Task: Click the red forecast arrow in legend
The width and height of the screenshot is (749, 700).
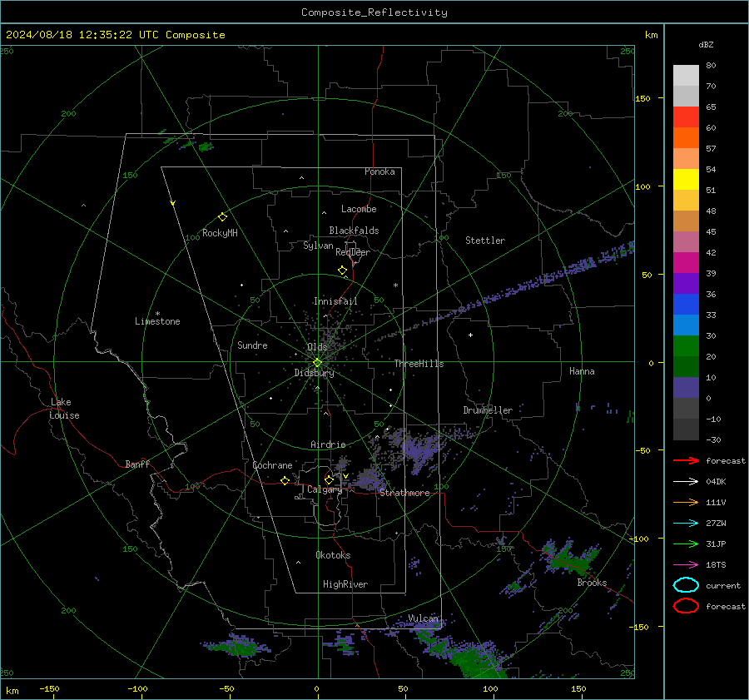Action: pyautogui.click(x=686, y=460)
